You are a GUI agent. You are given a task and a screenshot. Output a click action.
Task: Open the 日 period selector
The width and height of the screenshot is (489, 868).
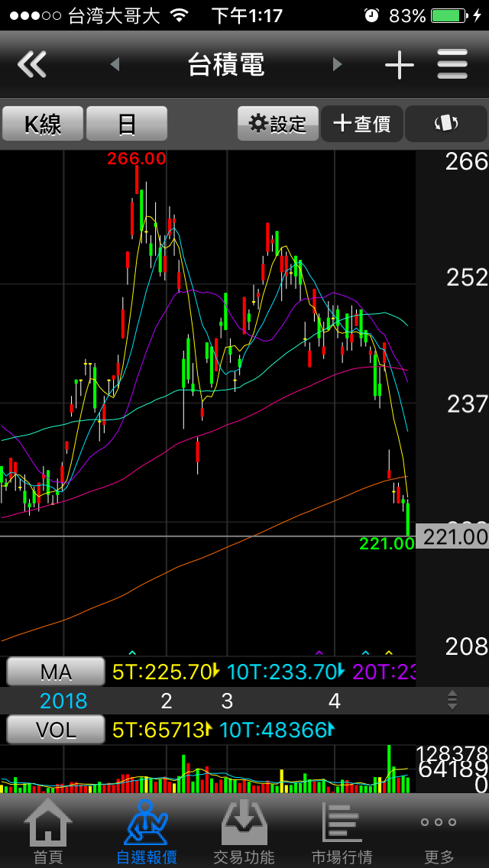(x=127, y=124)
